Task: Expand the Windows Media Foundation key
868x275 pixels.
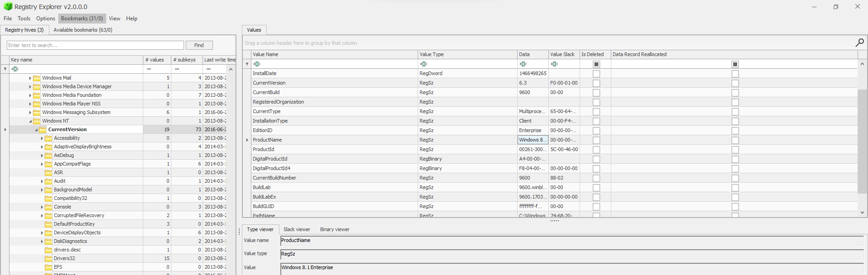Action: click(30, 95)
